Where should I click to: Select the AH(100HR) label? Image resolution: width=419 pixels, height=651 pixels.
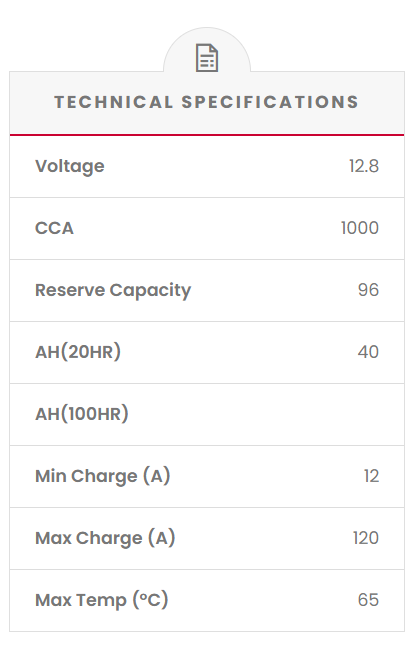click(82, 414)
